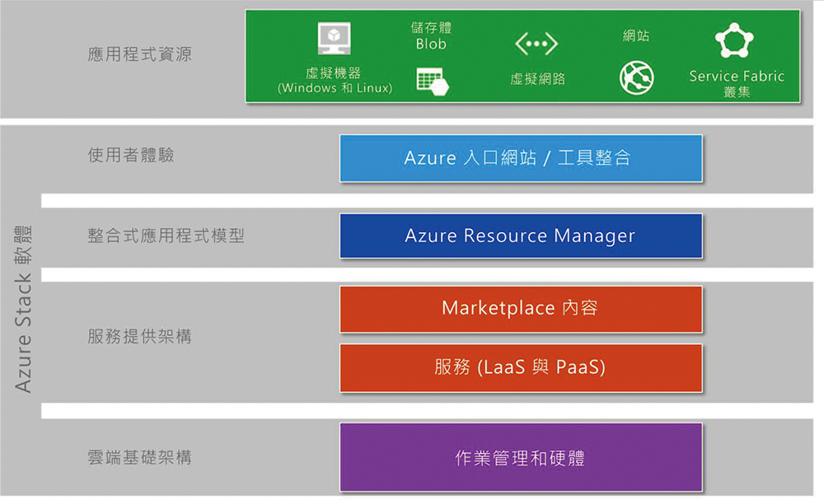
Task: Click the 服務提供架構 row label
Action: (x=139, y=337)
